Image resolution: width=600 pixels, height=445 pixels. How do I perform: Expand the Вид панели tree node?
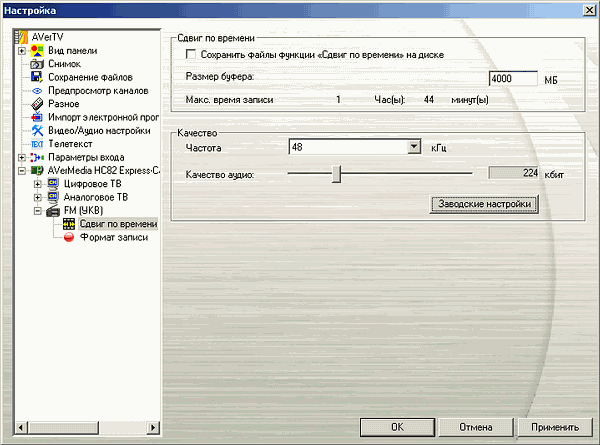[21, 50]
